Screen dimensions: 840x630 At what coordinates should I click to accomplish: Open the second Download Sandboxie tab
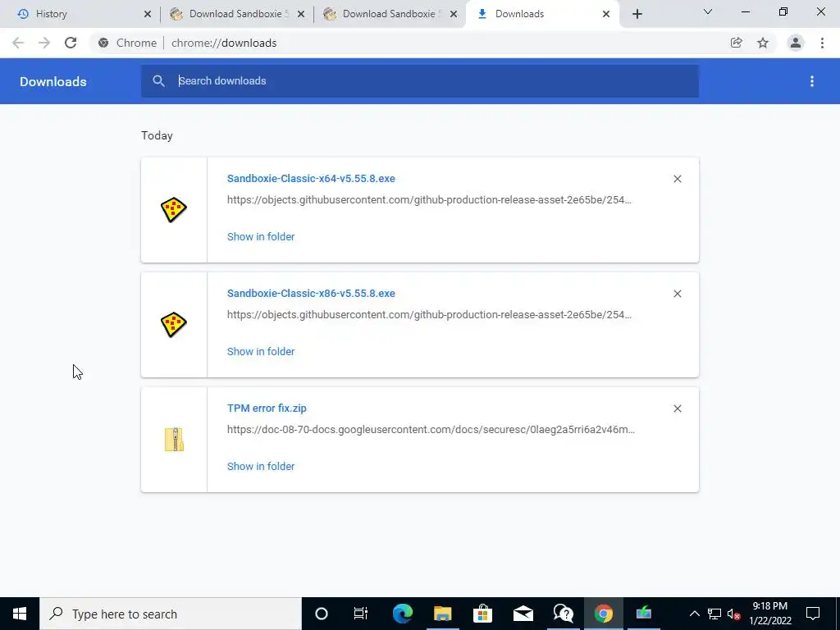coord(390,14)
